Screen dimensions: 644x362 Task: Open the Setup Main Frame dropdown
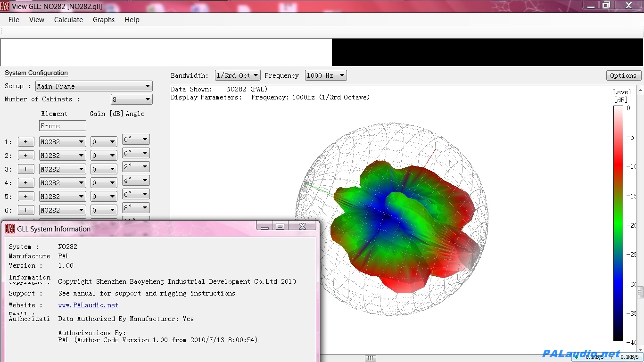[94, 86]
